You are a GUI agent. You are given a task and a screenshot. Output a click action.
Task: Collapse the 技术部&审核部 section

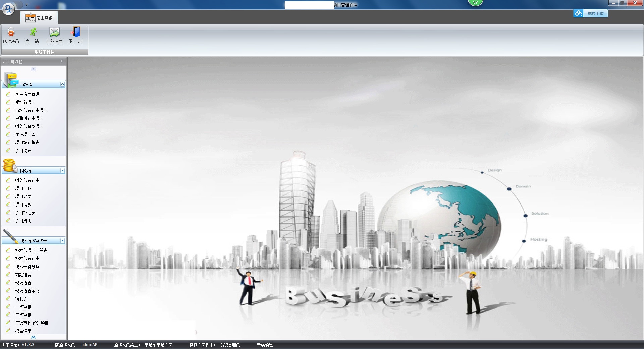[x=62, y=241]
